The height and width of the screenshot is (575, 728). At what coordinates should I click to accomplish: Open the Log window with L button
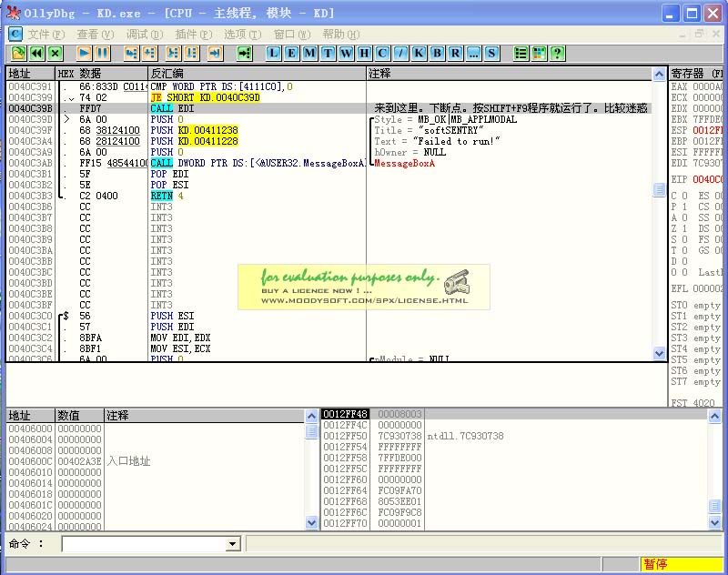coord(274,54)
